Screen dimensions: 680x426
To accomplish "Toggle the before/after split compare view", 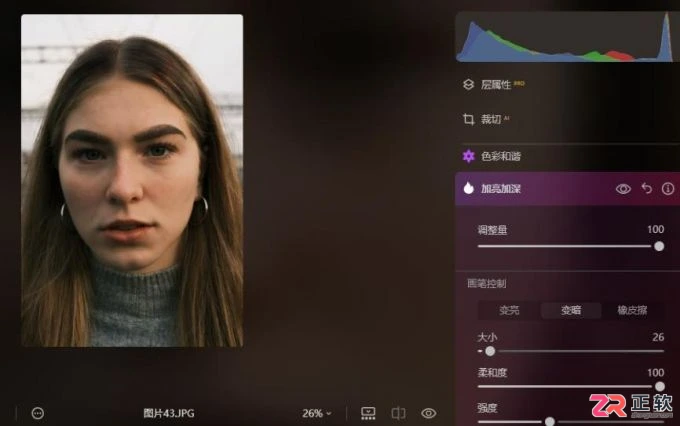I will click(398, 413).
